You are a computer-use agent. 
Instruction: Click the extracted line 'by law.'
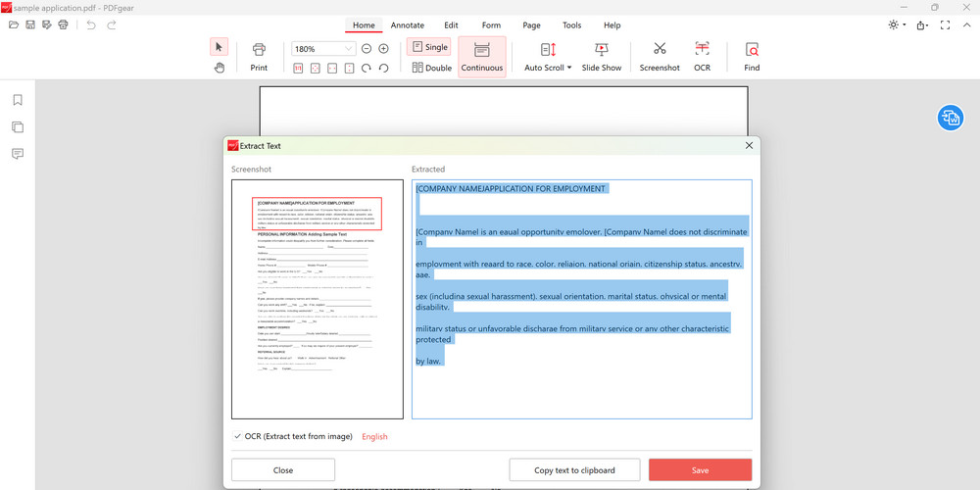(429, 362)
